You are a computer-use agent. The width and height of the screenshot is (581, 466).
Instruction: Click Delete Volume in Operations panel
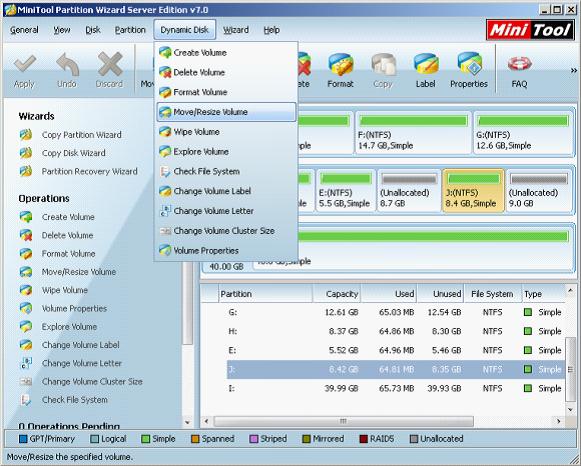click(56, 235)
